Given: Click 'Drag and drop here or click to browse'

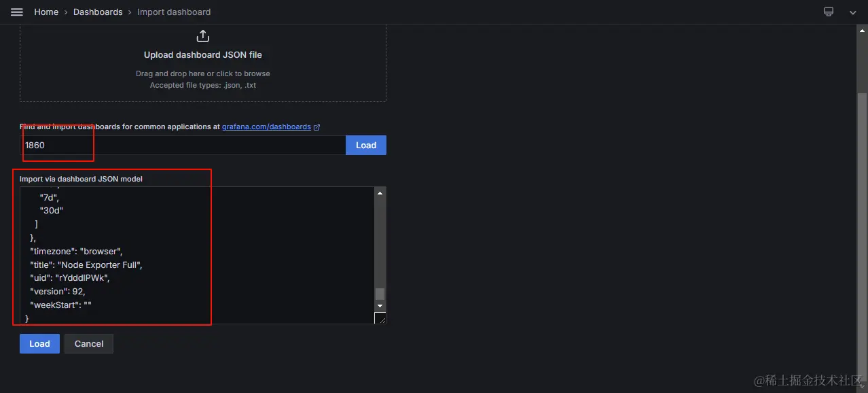Looking at the screenshot, I should pos(203,73).
